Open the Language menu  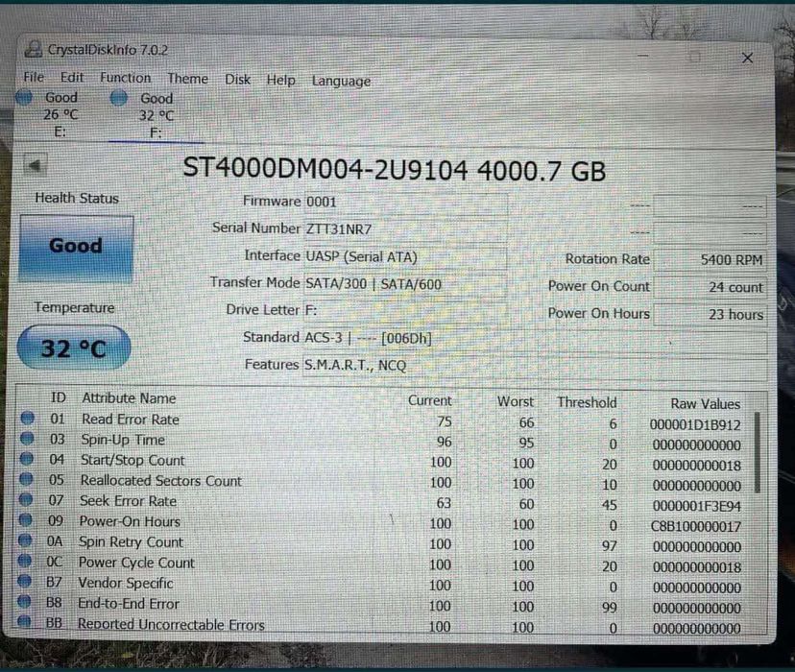(341, 81)
